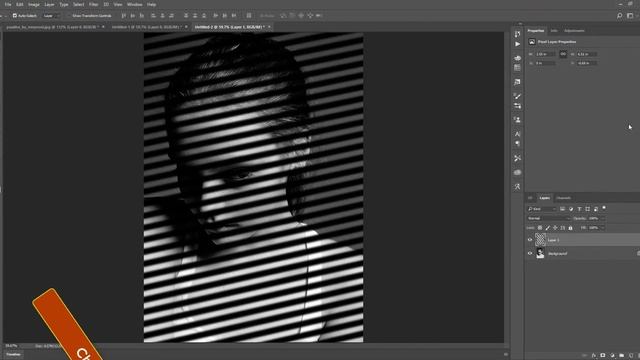Create new adjustment layer icon
640x360 pixels.
[612, 356]
